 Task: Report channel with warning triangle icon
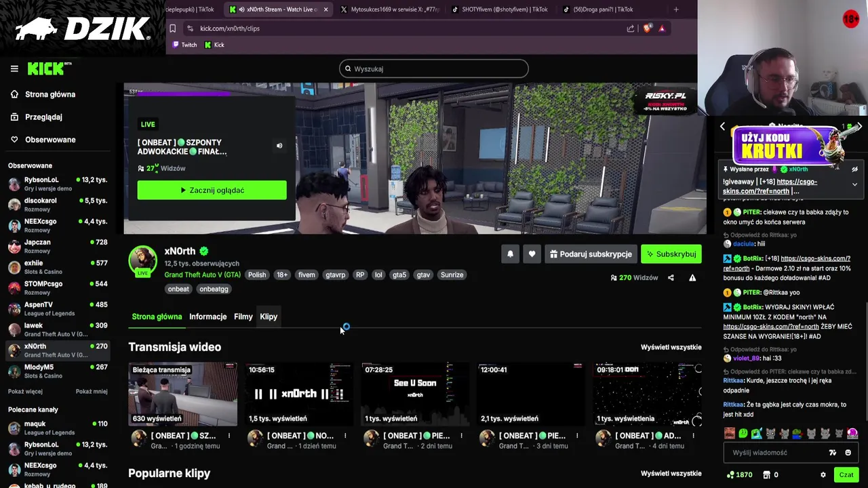click(x=692, y=278)
